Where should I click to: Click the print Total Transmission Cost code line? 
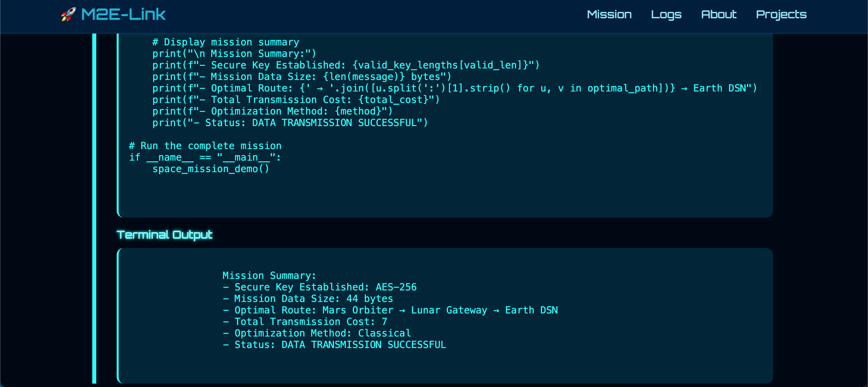coord(296,100)
